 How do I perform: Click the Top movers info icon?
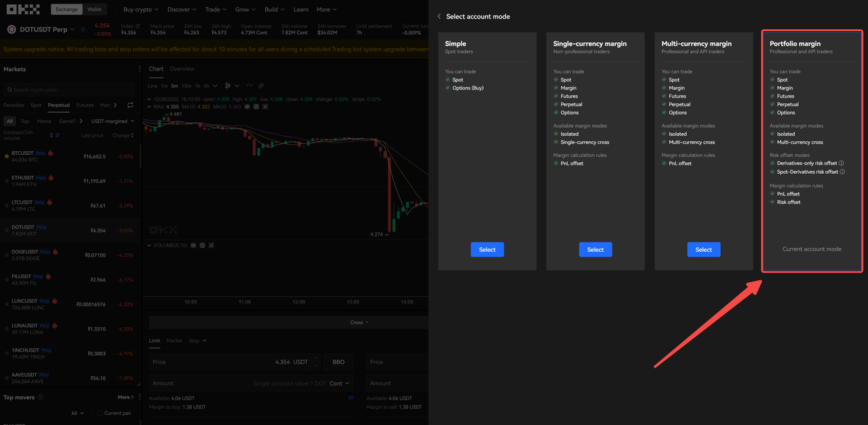coord(41,397)
